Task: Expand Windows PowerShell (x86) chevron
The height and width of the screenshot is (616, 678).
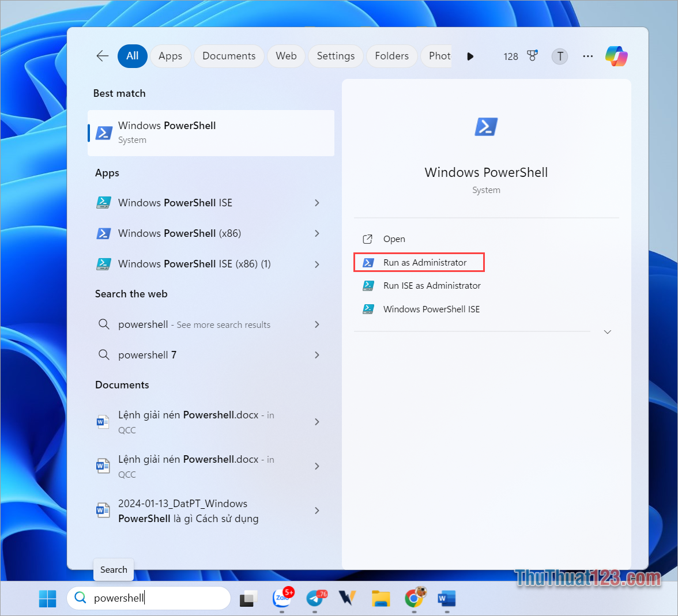Action: 317,233
